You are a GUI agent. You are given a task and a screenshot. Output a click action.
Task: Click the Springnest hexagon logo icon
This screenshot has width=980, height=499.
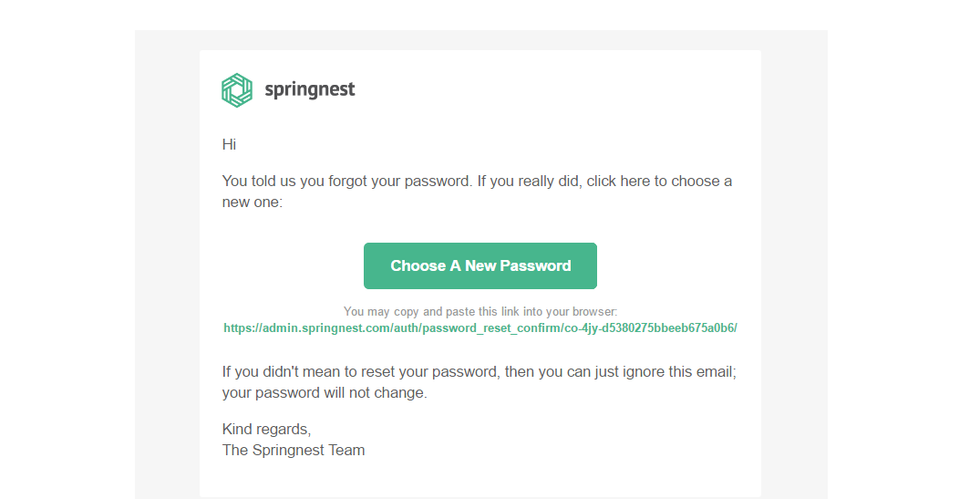tap(236, 89)
